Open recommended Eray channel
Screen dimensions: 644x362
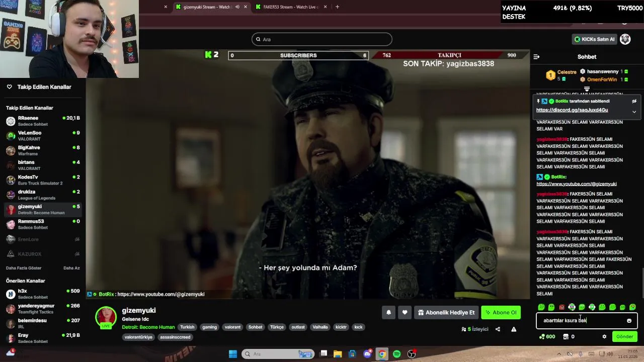[x=43, y=338]
